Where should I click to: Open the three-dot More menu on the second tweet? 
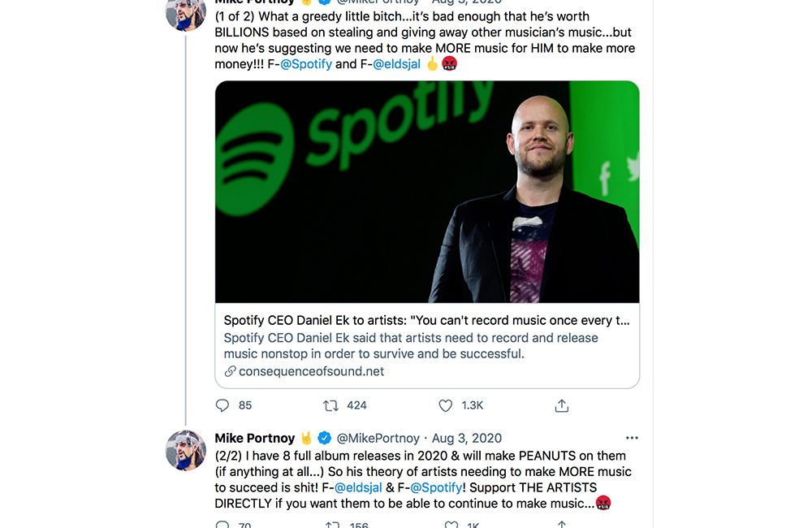[x=632, y=438]
